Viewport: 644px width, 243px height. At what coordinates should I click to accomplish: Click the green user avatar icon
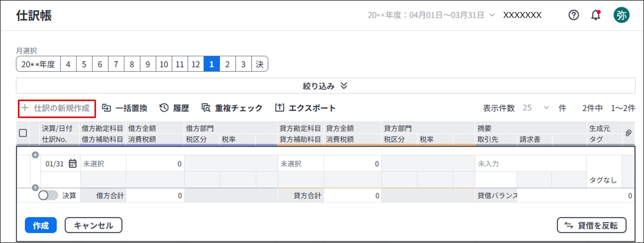coord(621,15)
